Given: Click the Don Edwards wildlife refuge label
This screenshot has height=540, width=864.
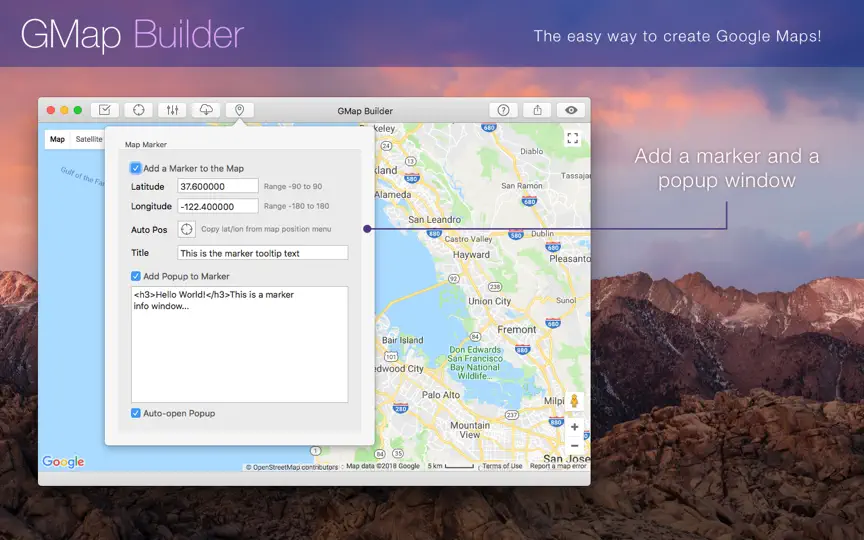Looking at the screenshot, I should point(474,363).
